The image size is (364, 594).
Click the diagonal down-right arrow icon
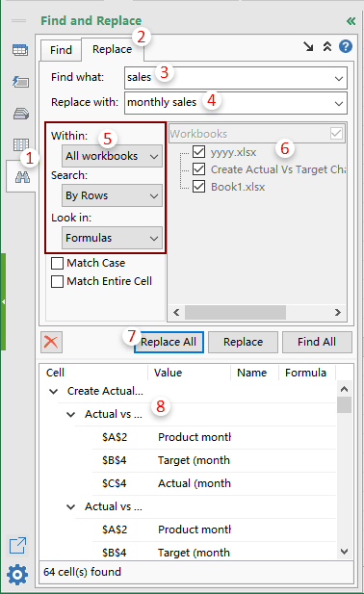[308, 46]
